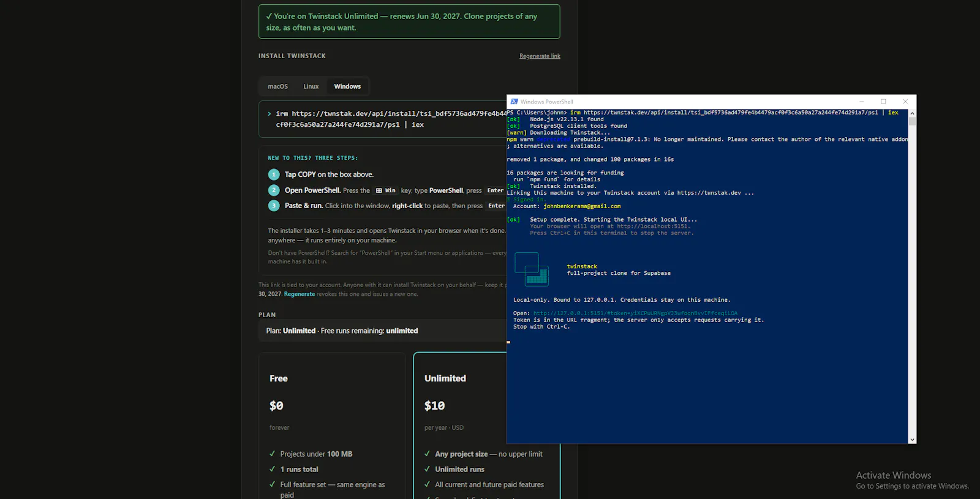Click the Free plan card heading

279,378
